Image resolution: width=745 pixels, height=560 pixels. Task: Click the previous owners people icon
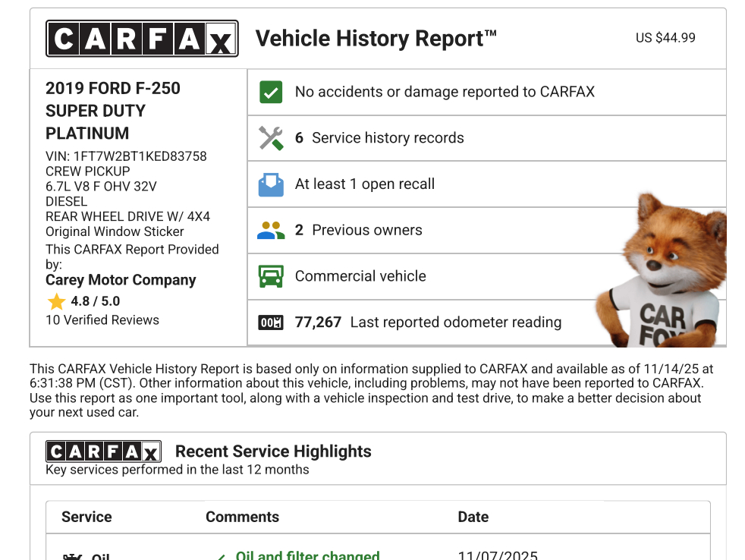271,231
